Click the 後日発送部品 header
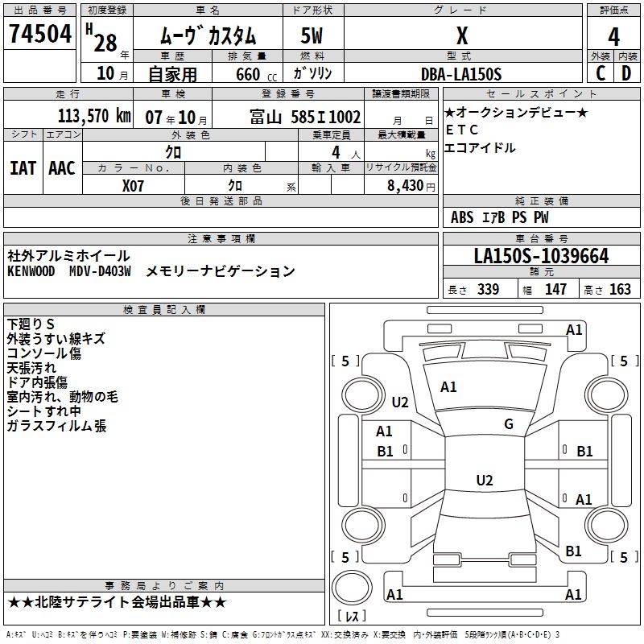Image resolution: width=644 pixels, height=644 pixels. 221,200
